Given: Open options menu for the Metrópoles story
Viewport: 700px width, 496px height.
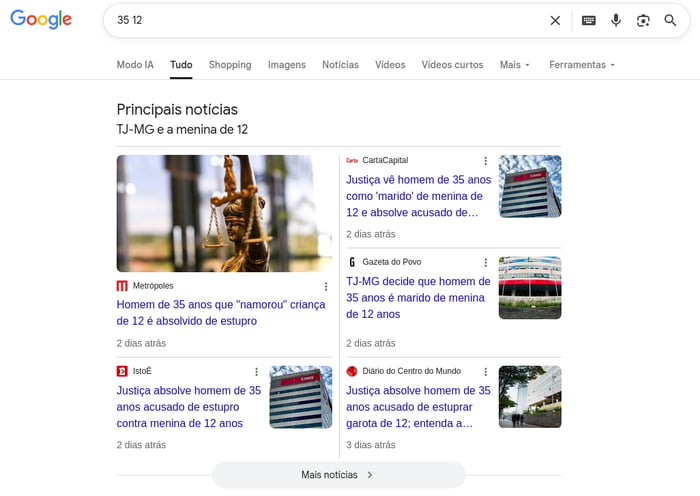Looking at the screenshot, I should pyautogui.click(x=326, y=286).
